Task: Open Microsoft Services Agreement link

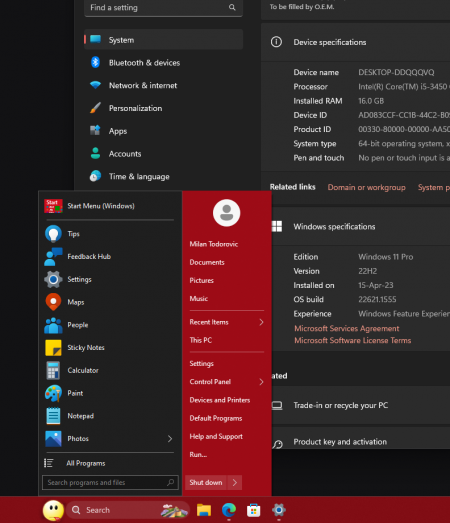Action: click(x=347, y=329)
